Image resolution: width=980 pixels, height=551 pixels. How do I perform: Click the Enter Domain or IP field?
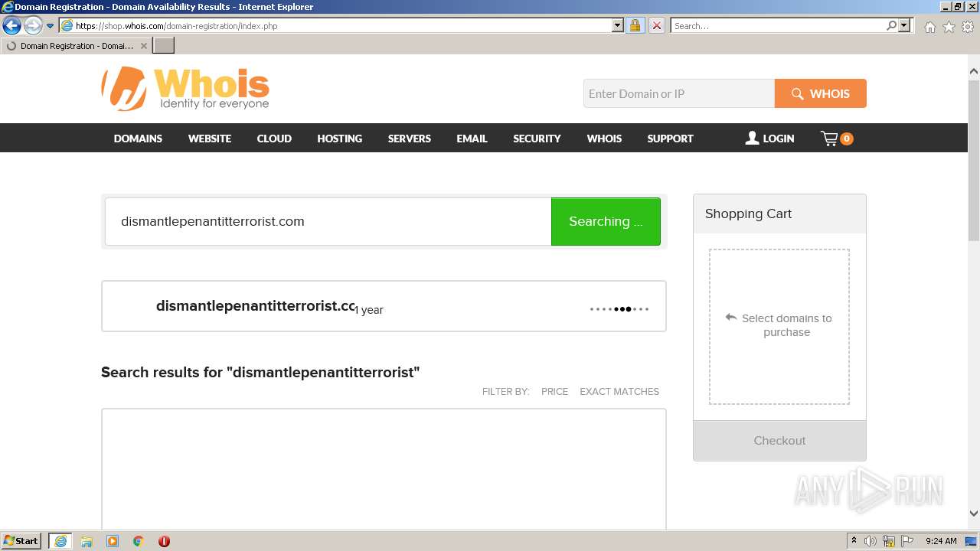coord(679,93)
